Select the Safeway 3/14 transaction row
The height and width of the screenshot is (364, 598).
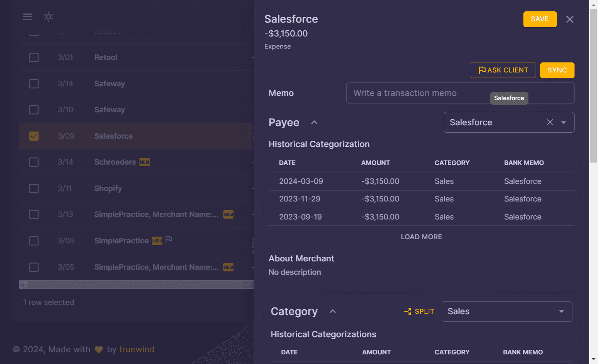tap(34, 83)
